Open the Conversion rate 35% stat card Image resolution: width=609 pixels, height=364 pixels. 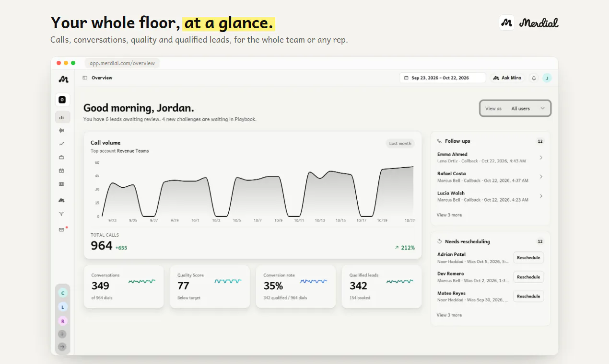point(296,287)
